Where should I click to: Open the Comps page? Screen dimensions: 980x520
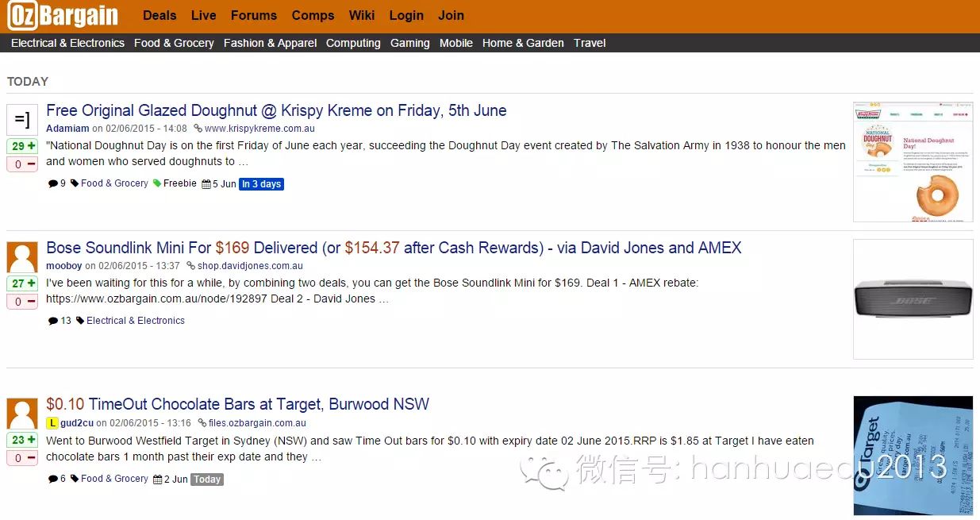pos(313,15)
